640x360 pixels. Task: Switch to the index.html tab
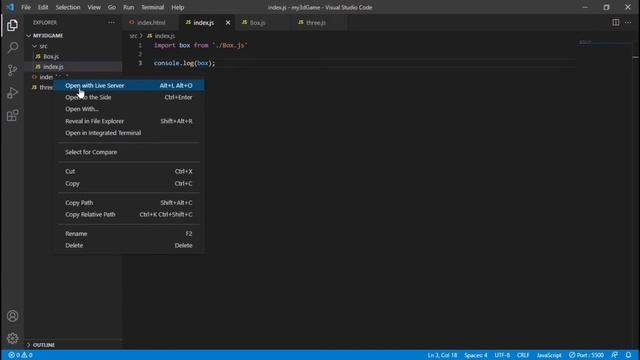[x=151, y=23]
